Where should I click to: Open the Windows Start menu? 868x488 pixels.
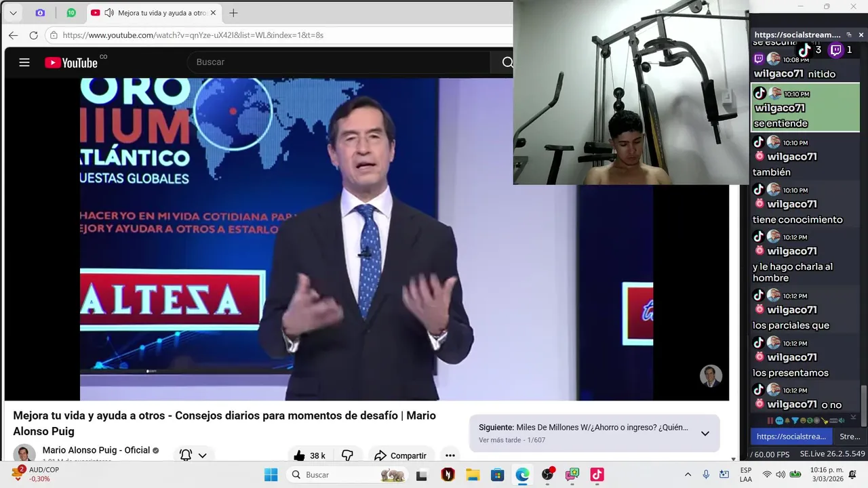tap(271, 474)
